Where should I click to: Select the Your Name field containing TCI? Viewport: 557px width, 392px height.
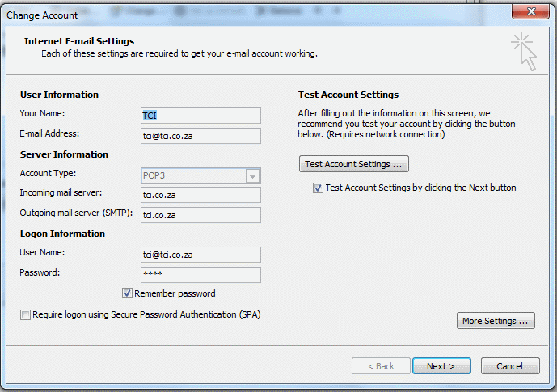(x=200, y=116)
